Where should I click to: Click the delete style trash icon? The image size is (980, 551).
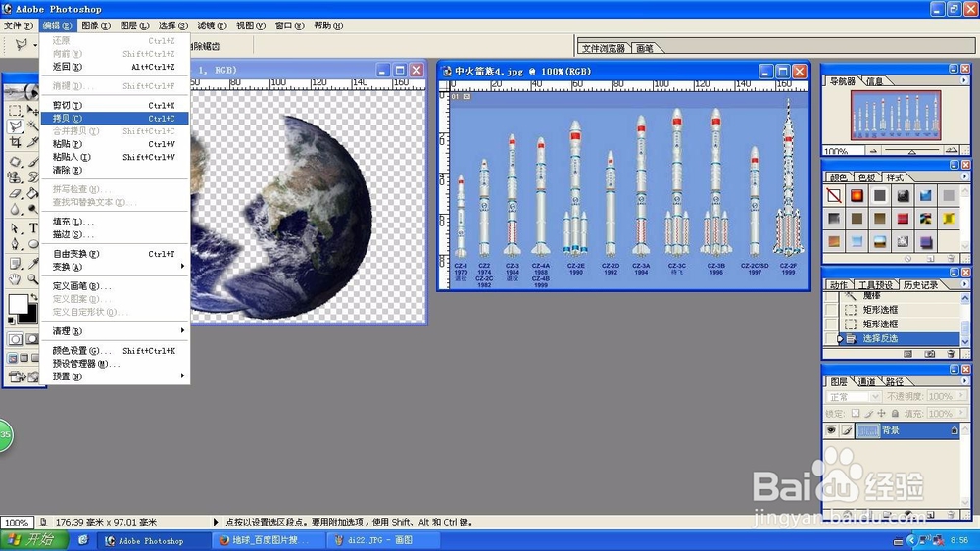pos(952,258)
